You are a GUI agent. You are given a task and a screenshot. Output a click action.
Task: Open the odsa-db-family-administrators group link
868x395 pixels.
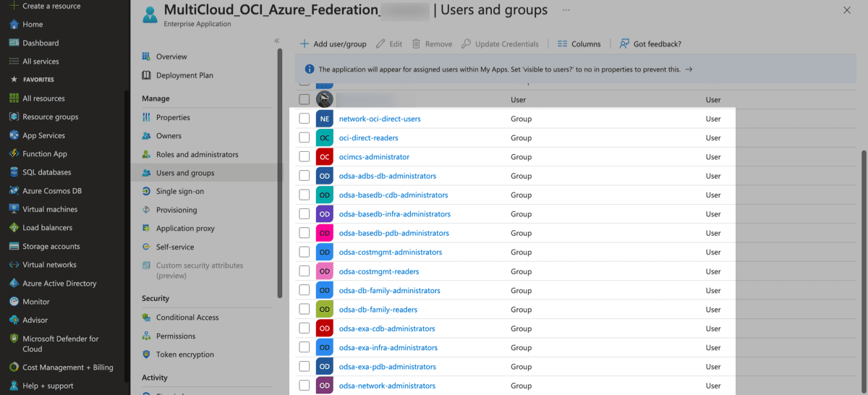[390, 291]
